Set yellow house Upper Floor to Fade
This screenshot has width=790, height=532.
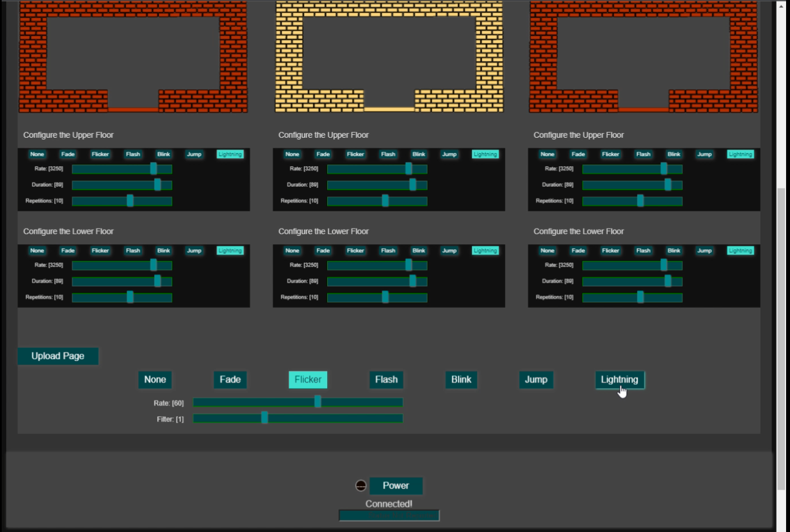pyautogui.click(x=323, y=154)
